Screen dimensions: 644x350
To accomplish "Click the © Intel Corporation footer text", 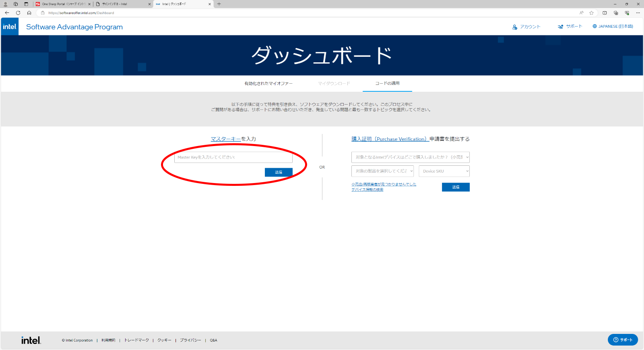I will pyautogui.click(x=77, y=340).
